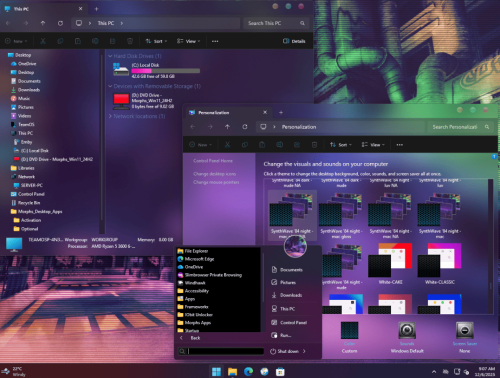Click the start menu search field
The width and height of the screenshot is (500, 378).
[221, 351]
